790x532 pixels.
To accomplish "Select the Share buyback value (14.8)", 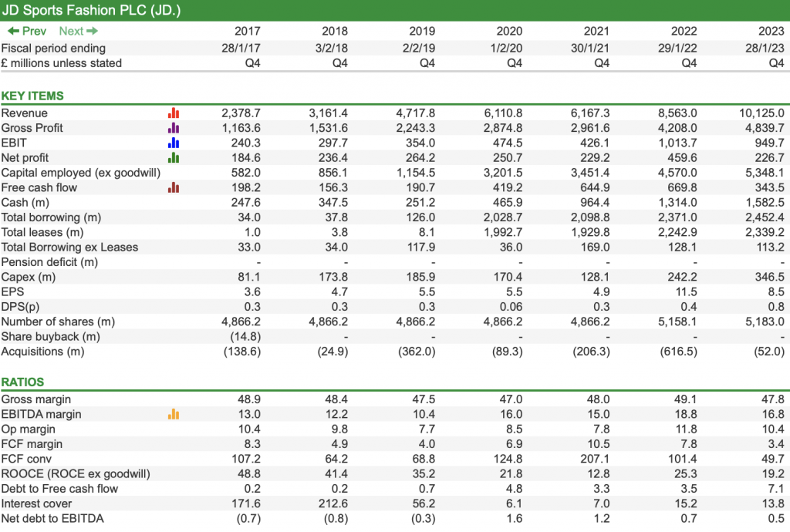I will click(246, 337).
